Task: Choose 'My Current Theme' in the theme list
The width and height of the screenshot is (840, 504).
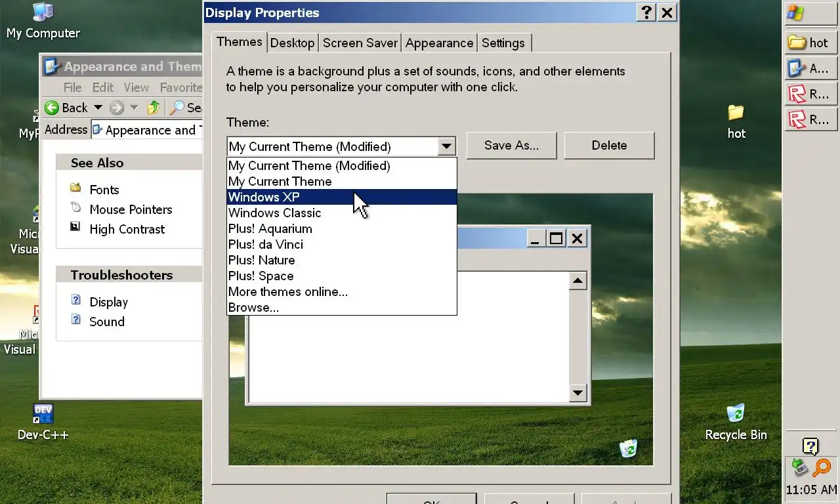Action: (341, 181)
